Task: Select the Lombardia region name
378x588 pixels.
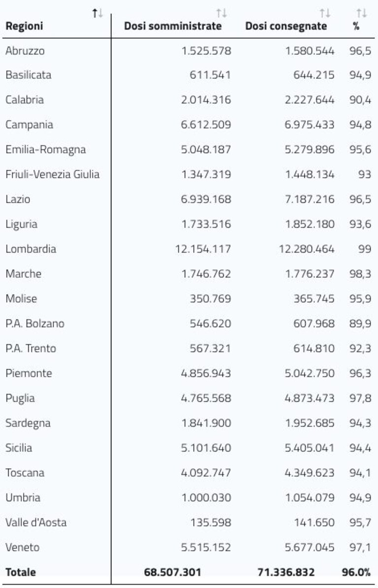Action: (31, 249)
